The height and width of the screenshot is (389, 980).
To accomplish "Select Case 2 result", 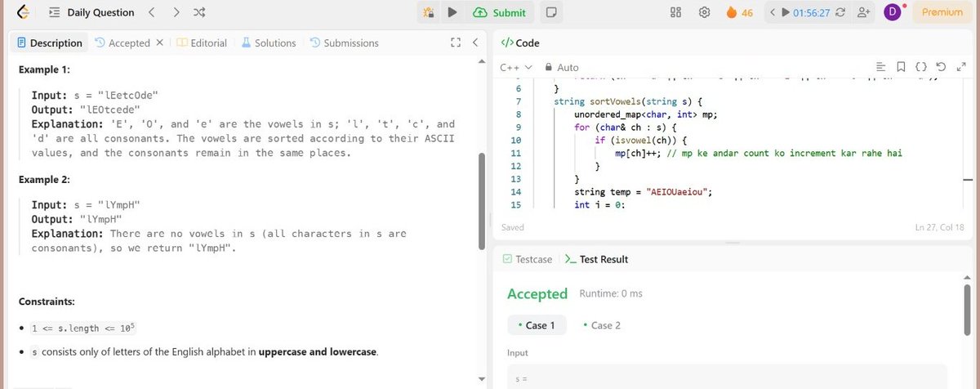I will [602, 325].
